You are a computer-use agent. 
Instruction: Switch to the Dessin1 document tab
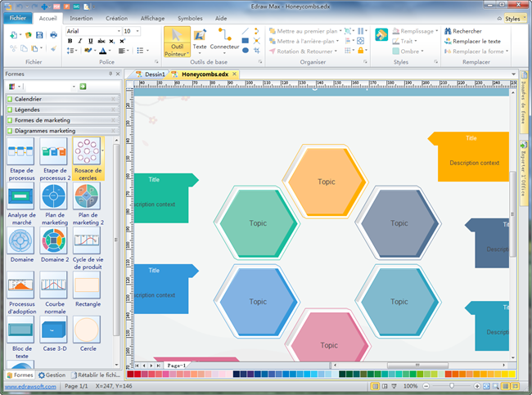(x=151, y=74)
